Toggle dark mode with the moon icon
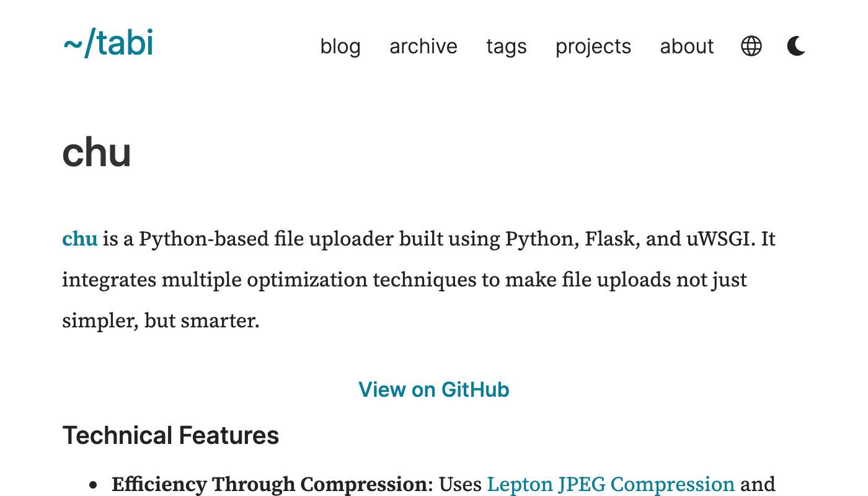868x496 pixels. point(796,46)
